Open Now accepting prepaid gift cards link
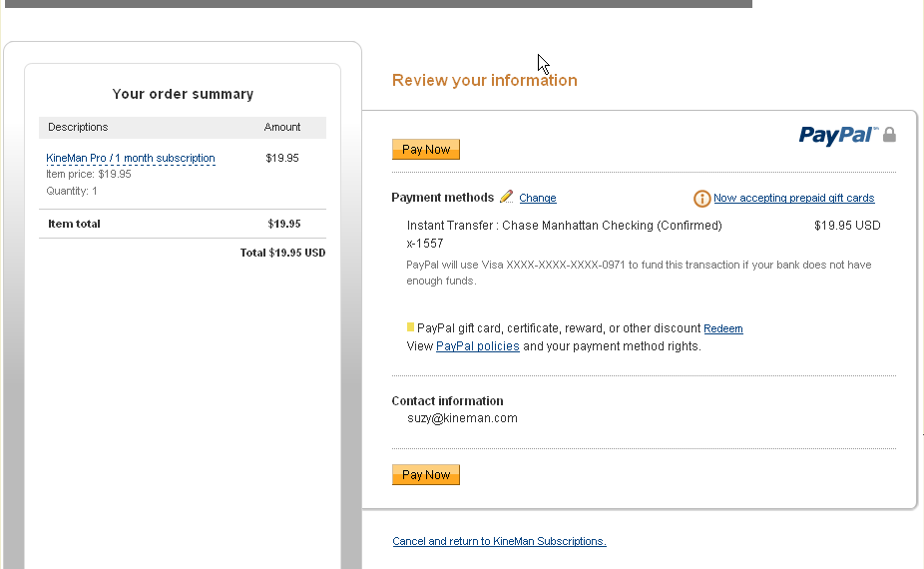The height and width of the screenshot is (569, 924). pyautogui.click(x=793, y=198)
